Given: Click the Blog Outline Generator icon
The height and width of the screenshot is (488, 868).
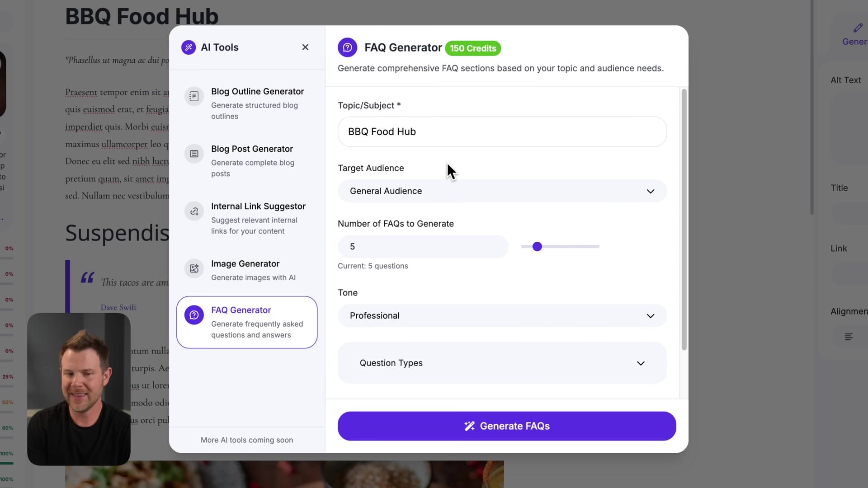Looking at the screenshot, I should pos(194,96).
